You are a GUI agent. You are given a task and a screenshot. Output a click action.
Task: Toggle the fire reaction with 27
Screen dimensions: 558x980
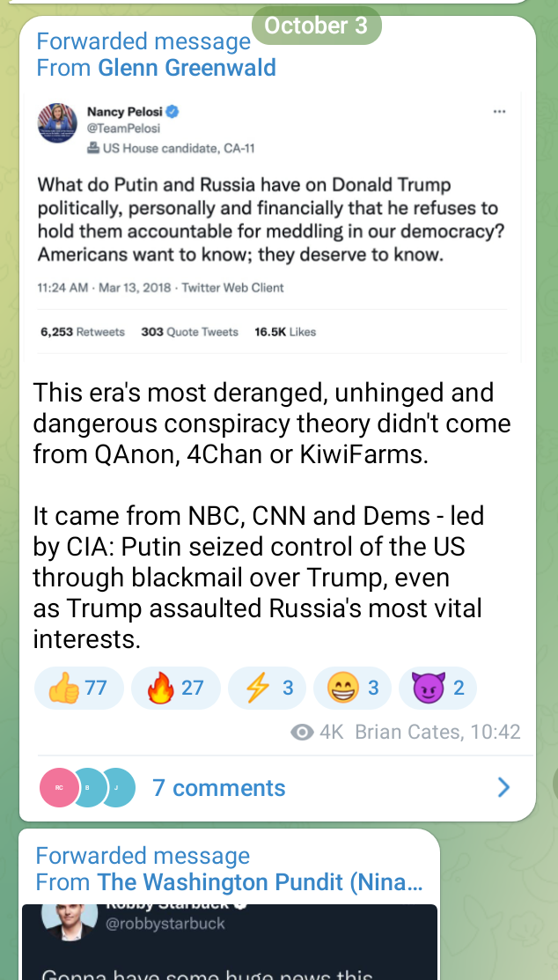click(174, 688)
